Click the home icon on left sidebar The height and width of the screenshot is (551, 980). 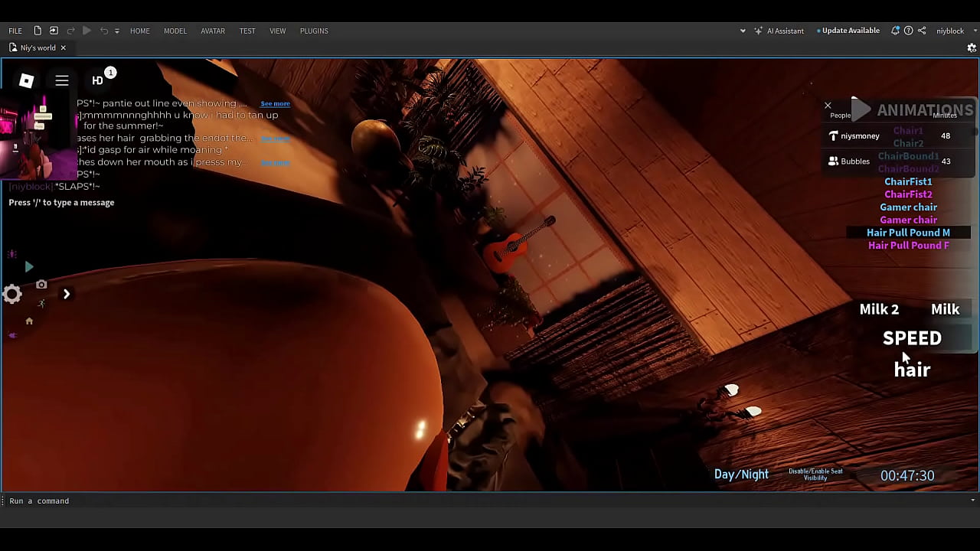coord(29,321)
